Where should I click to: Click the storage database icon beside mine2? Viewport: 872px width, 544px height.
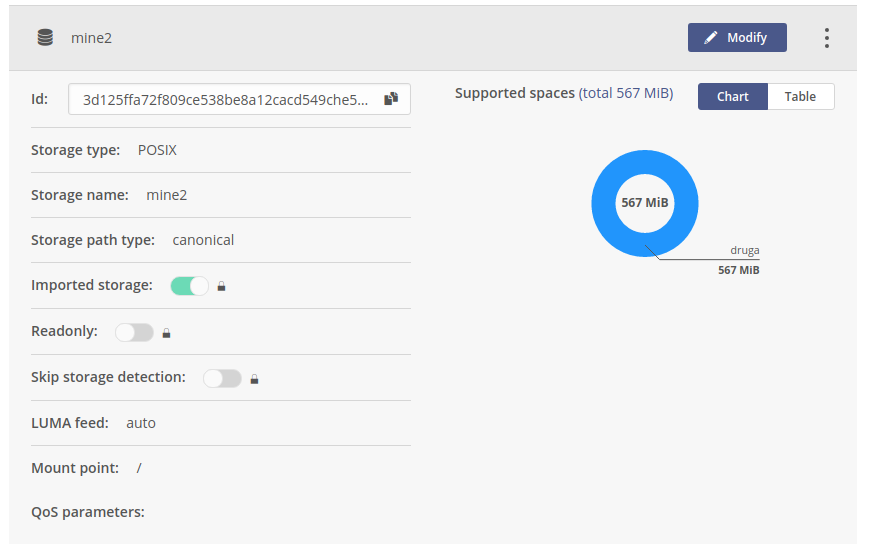pos(45,38)
